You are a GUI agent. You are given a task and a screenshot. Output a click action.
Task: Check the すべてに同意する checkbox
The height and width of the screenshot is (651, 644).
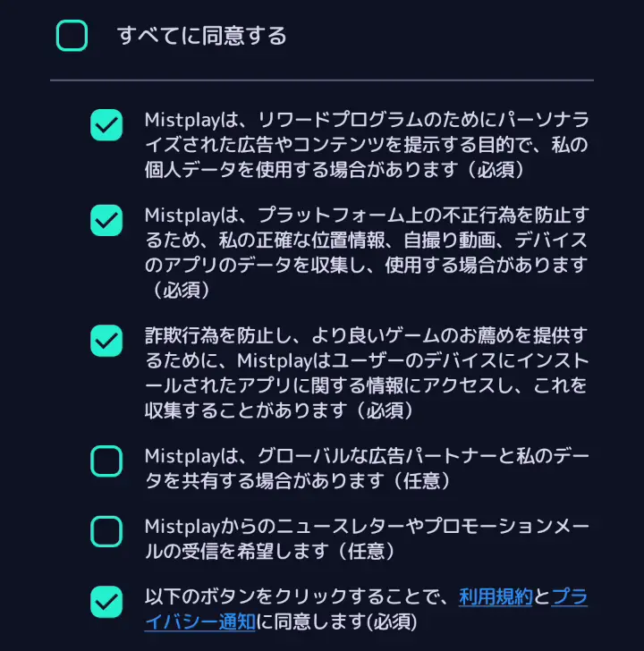(72, 36)
